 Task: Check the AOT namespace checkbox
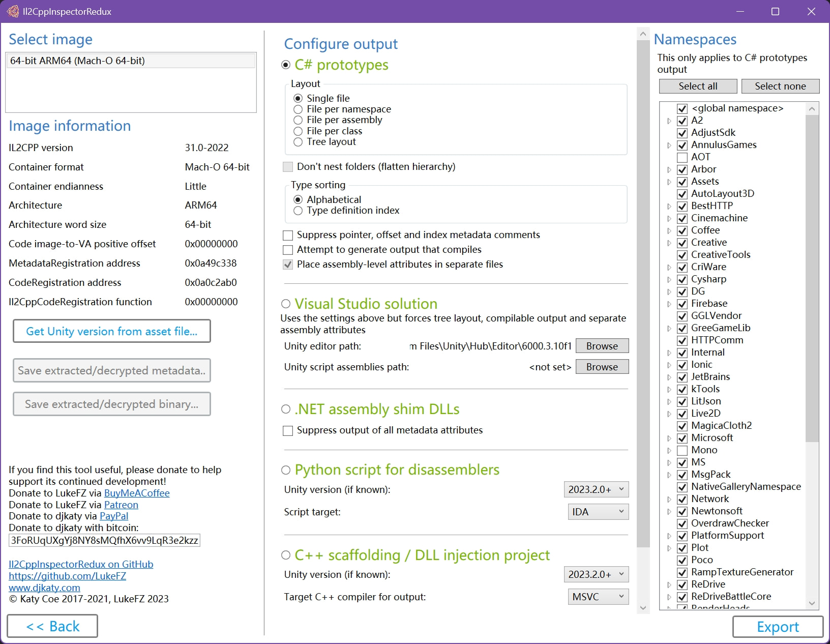[683, 157]
